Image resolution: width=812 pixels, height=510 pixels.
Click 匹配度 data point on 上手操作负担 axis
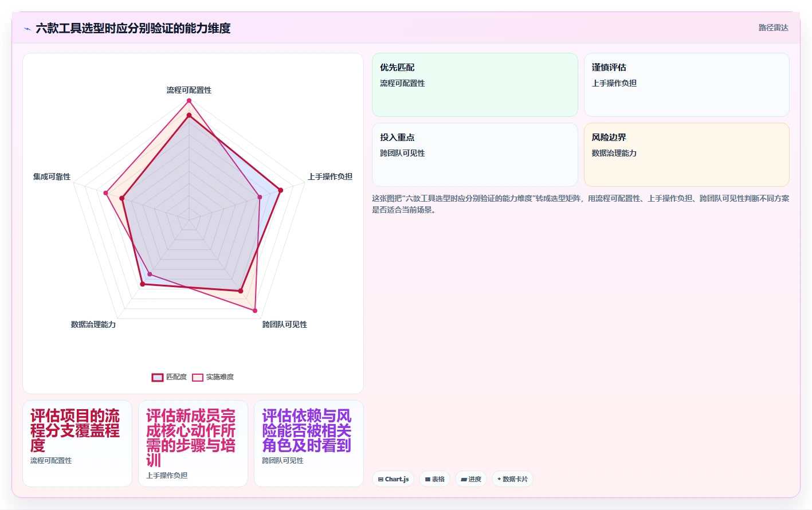(x=280, y=190)
